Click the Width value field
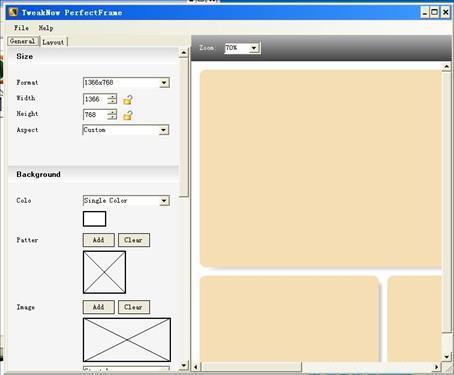This screenshot has width=454, height=375. tap(95, 99)
